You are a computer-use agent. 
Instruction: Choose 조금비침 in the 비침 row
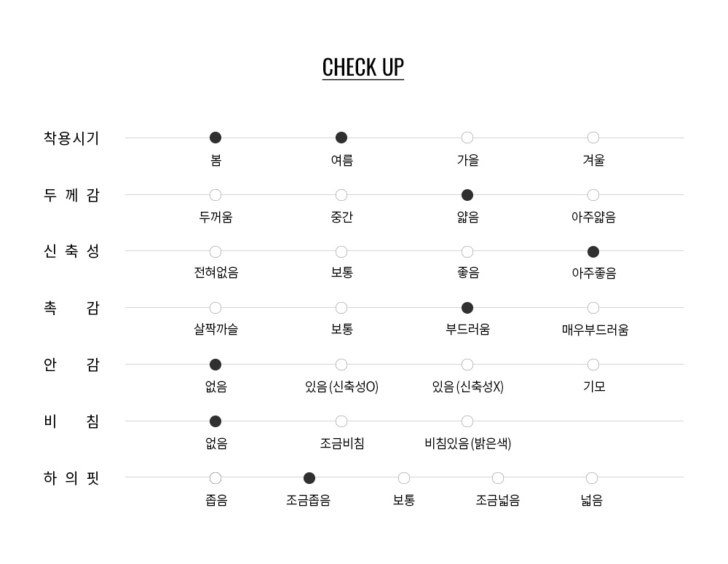(x=341, y=421)
